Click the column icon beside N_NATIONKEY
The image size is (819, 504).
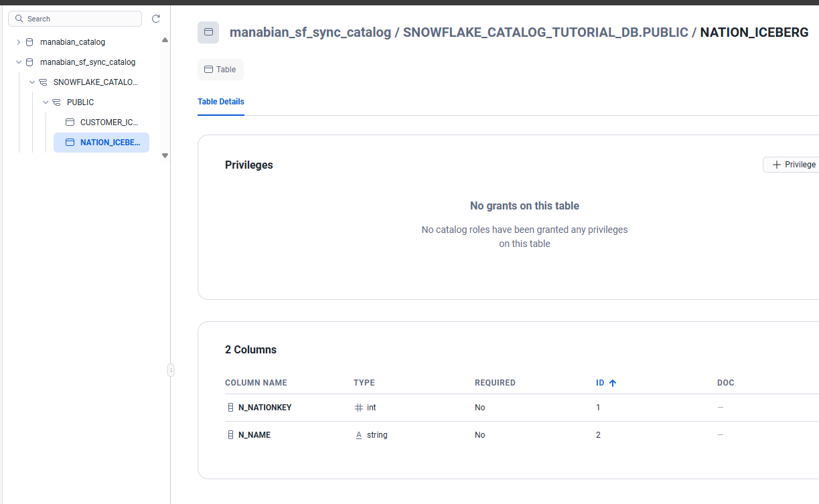pyautogui.click(x=231, y=408)
